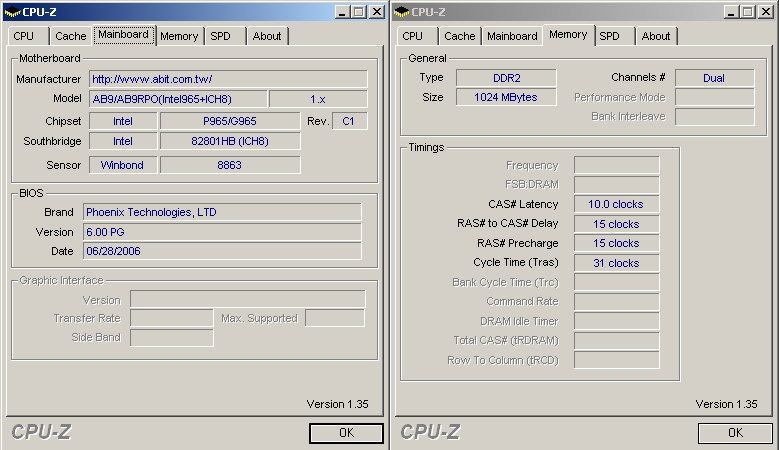Click BIOS date field 06/28/2006
The image size is (779, 450).
click(x=222, y=251)
